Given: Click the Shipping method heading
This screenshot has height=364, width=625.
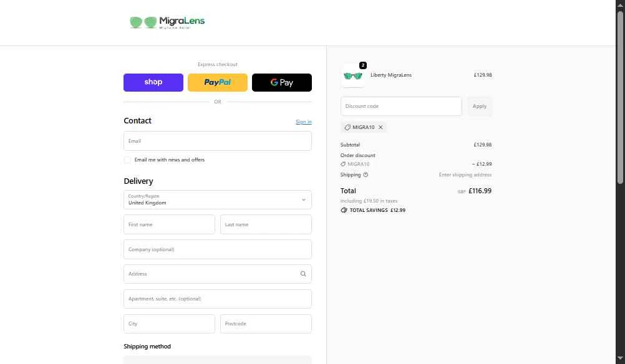Looking at the screenshot, I should point(147,347).
